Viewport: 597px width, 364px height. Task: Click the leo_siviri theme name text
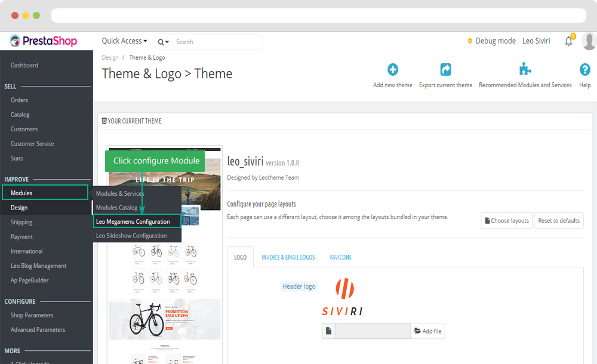[245, 162]
